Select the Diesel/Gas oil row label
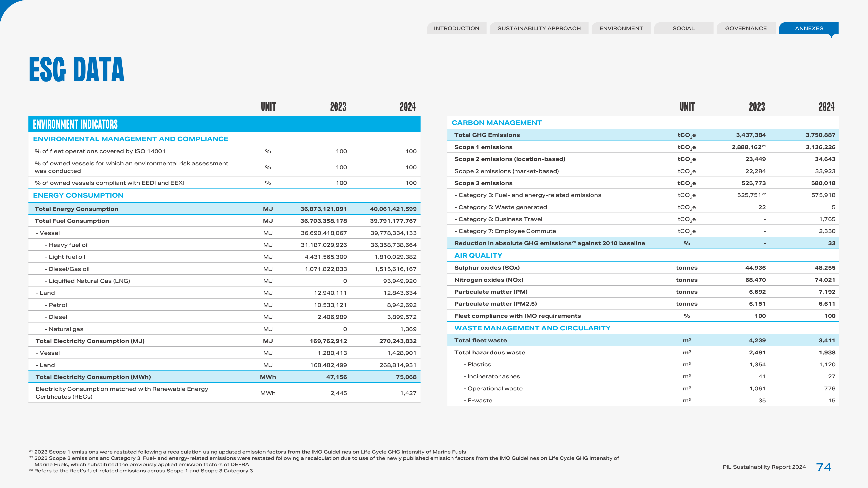 click(x=67, y=269)
